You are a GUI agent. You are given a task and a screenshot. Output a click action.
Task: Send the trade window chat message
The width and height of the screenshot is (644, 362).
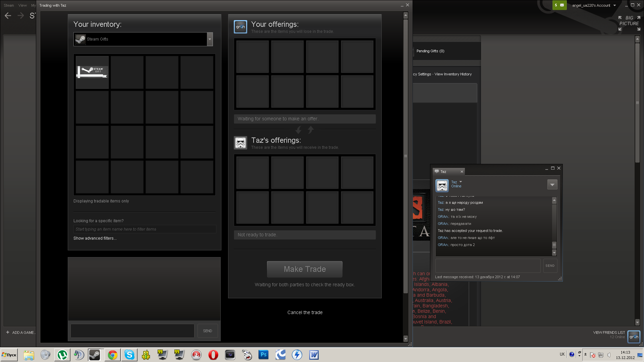208,331
